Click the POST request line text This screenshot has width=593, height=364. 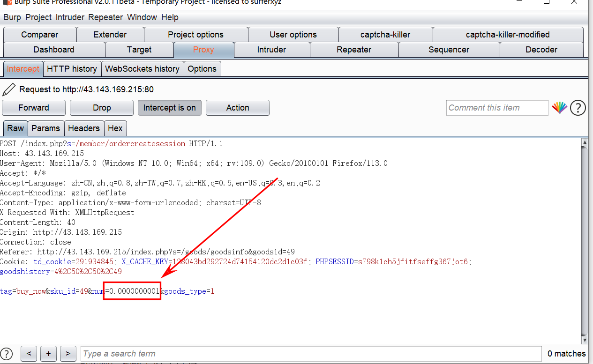(112, 144)
